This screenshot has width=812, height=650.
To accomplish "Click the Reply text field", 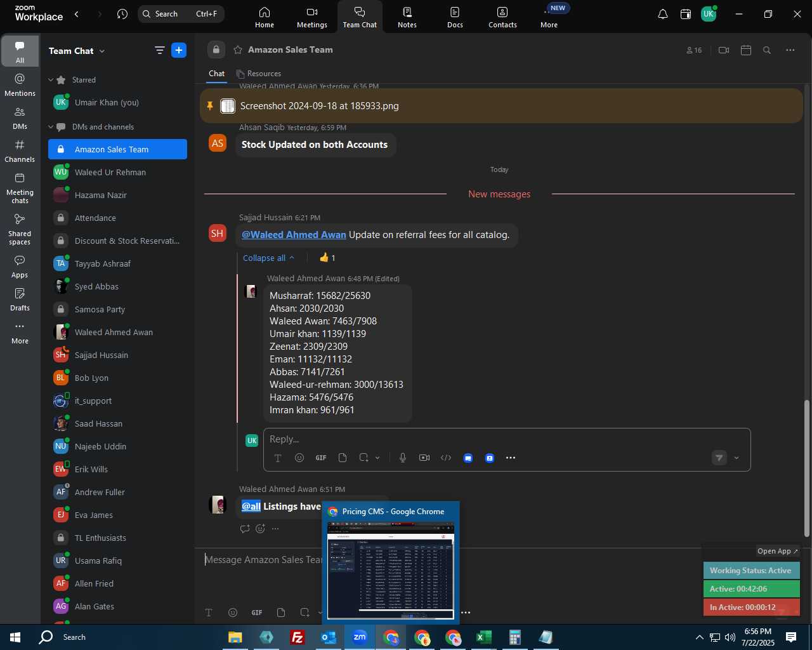I will tap(506, 439).
